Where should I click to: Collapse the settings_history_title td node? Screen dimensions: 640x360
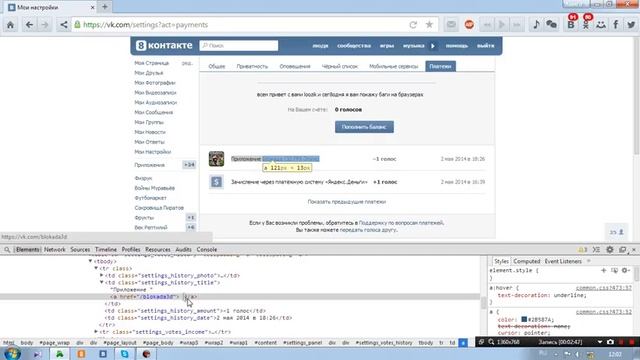[102, 282]
